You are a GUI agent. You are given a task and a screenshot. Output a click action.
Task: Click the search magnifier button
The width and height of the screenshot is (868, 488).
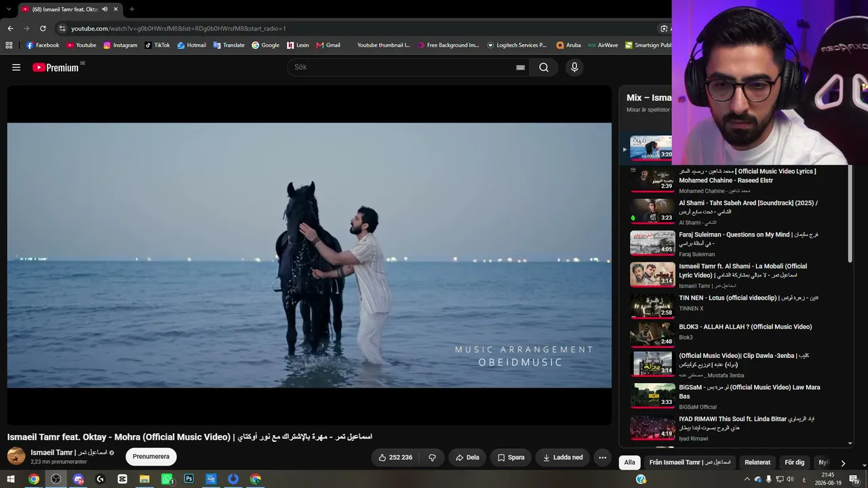coord(544,67)
